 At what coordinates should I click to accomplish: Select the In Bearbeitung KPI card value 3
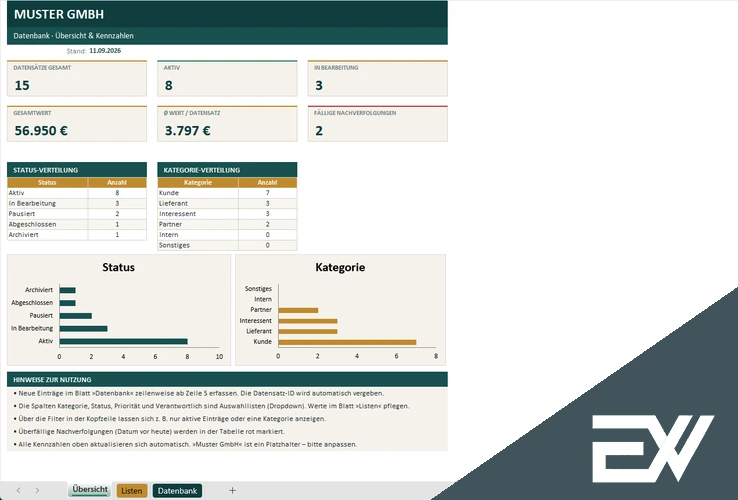point(319,85)
